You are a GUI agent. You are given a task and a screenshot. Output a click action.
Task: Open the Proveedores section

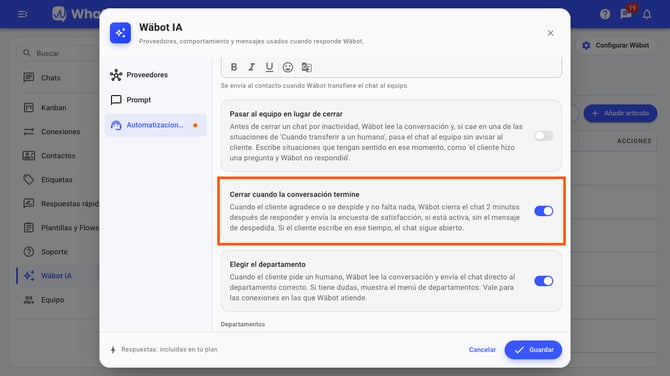tap(156, 75)
